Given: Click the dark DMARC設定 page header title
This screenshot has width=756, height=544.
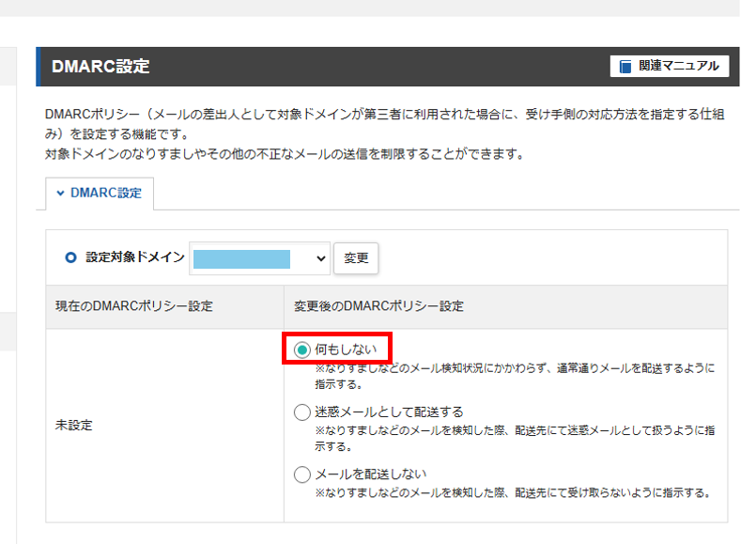Looking at the screenshot, I should coord(100,67).
